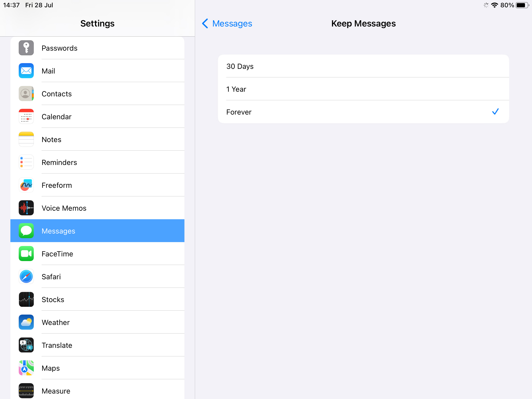This screenshot has width=532, height=399.
Task: Select the highlighted Messages row
Action: pos(97,231)
